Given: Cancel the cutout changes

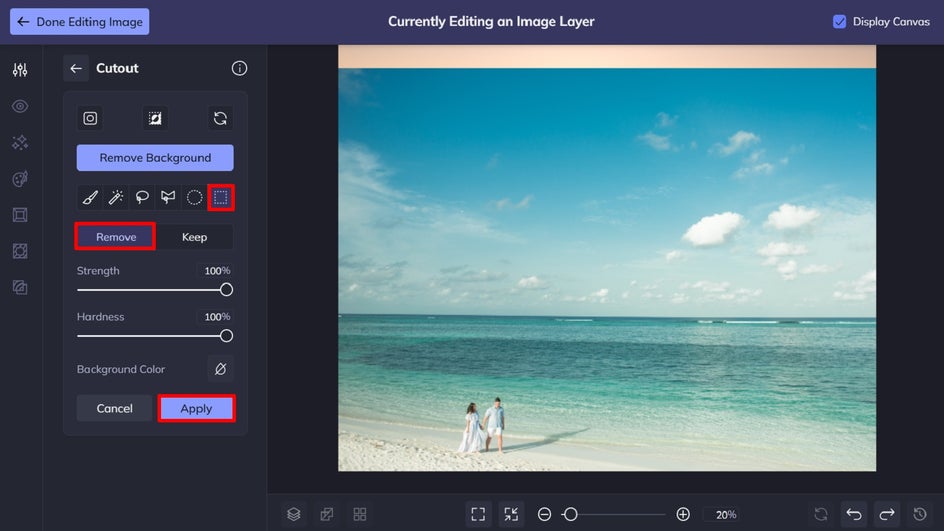Looking at the screenshot, I should click(x=114, y=408).
